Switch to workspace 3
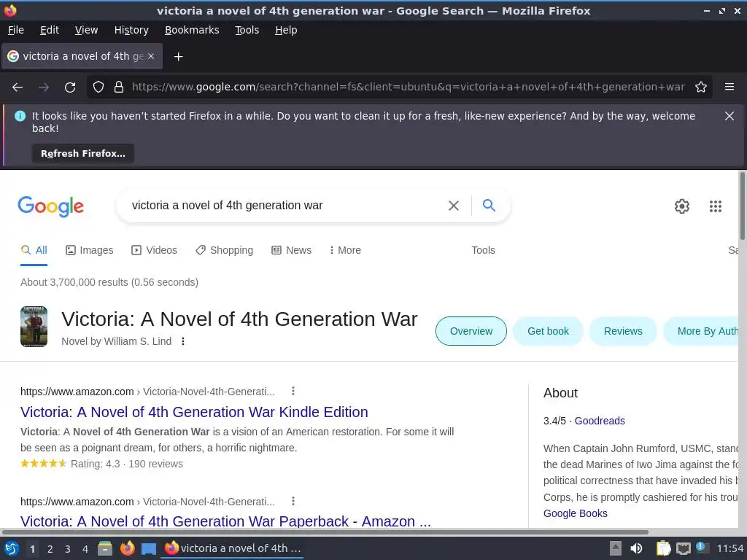Viewport: 747px width, 560px height. (68, 549)
